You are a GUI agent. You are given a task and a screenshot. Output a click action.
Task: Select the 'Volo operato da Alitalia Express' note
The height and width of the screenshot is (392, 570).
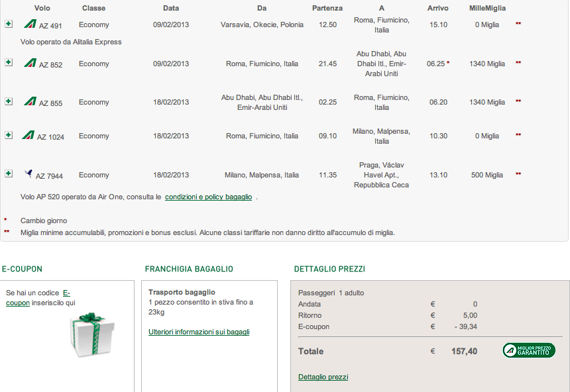(71, 42)
